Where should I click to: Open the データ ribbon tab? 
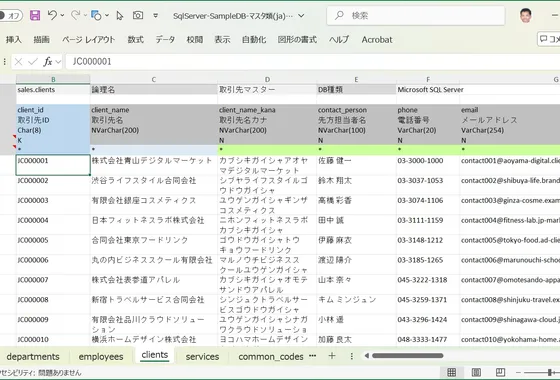click(165, 40)
